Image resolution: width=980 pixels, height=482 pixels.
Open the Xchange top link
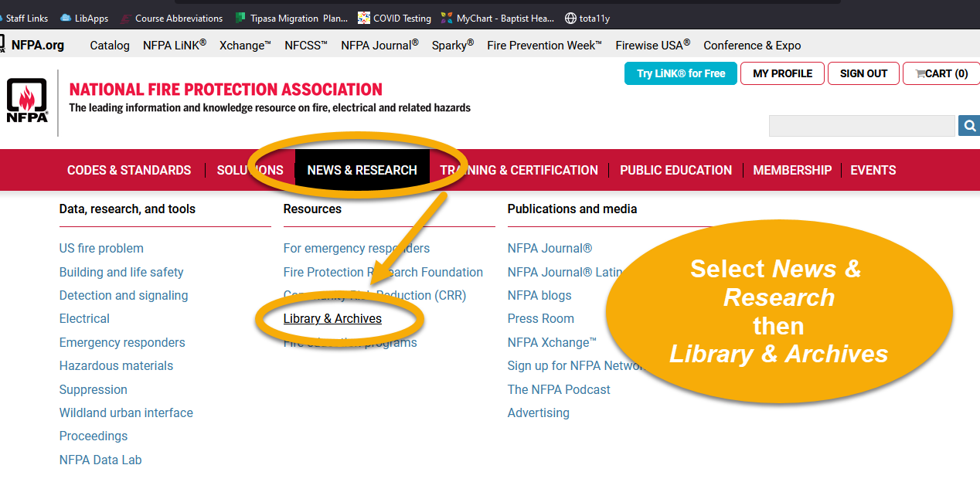(x=245, y=45)
